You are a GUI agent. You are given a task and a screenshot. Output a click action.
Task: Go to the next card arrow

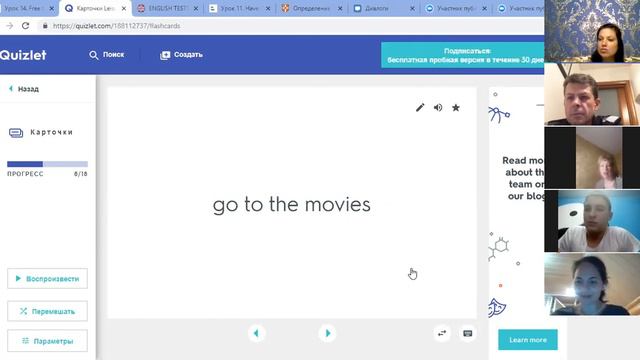point(327,333)
